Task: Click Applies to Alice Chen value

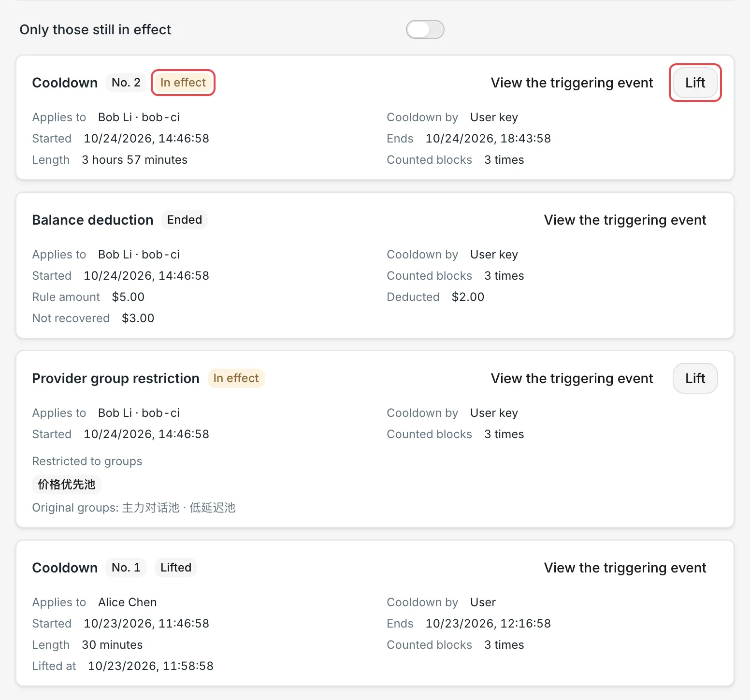Action: coord(128,602)
